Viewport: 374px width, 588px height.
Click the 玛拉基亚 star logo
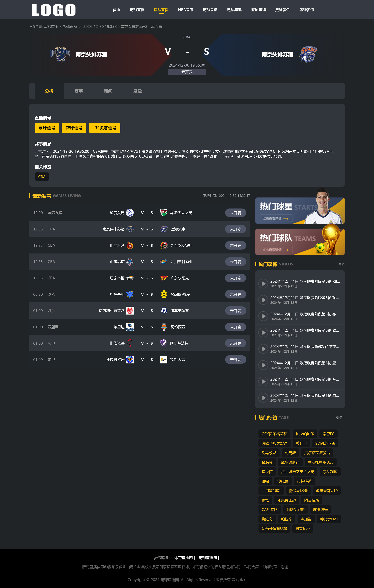click(130, 294)
